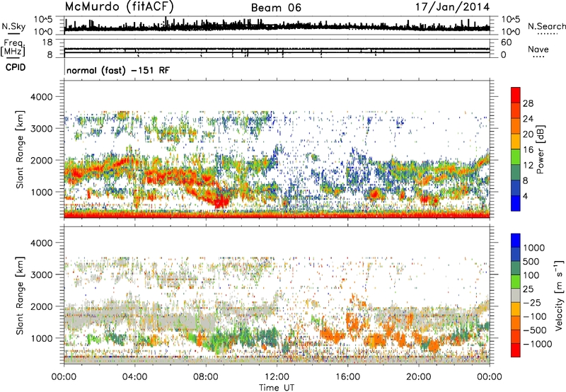Screen dimensions: 566x392
Task: Click the "Power [dB]" colorbar title
Action: click(x=540, y=149)
